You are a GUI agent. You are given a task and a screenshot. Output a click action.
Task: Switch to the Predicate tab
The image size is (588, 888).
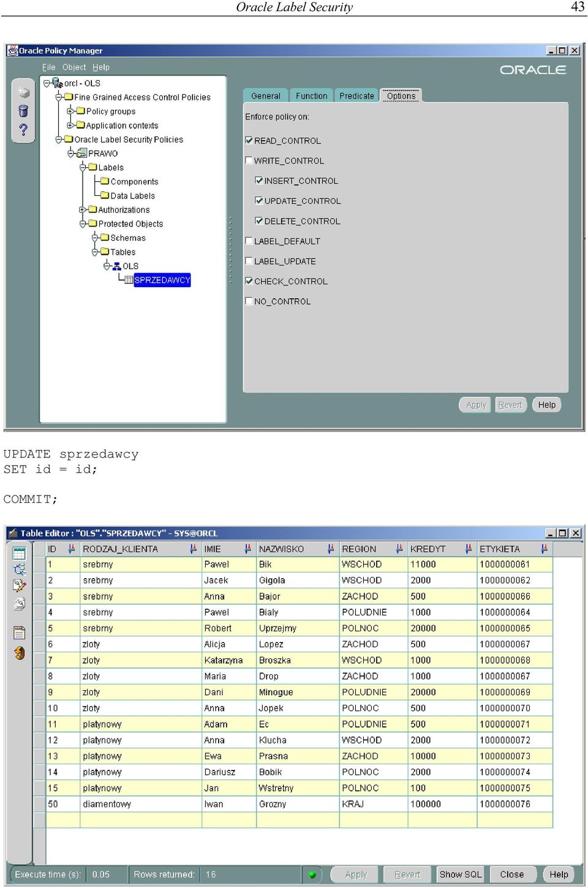(356, 96)
